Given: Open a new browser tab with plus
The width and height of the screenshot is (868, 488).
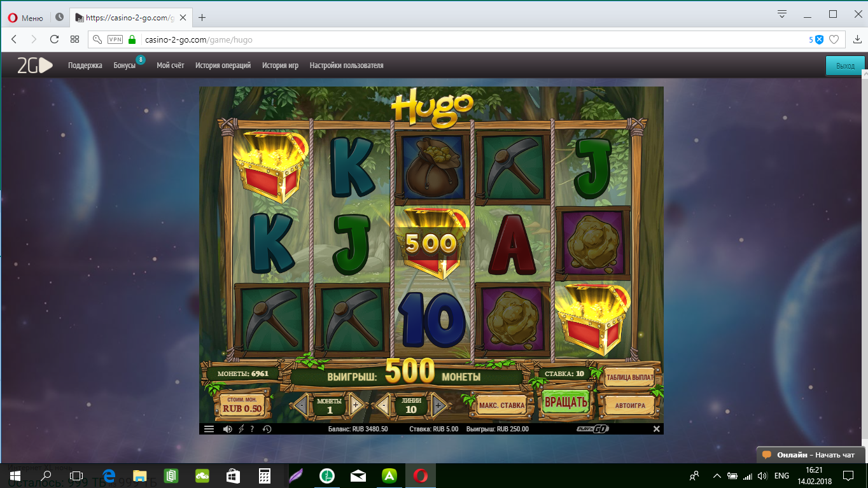Looking at the screenshot, I should coord(202,17).
